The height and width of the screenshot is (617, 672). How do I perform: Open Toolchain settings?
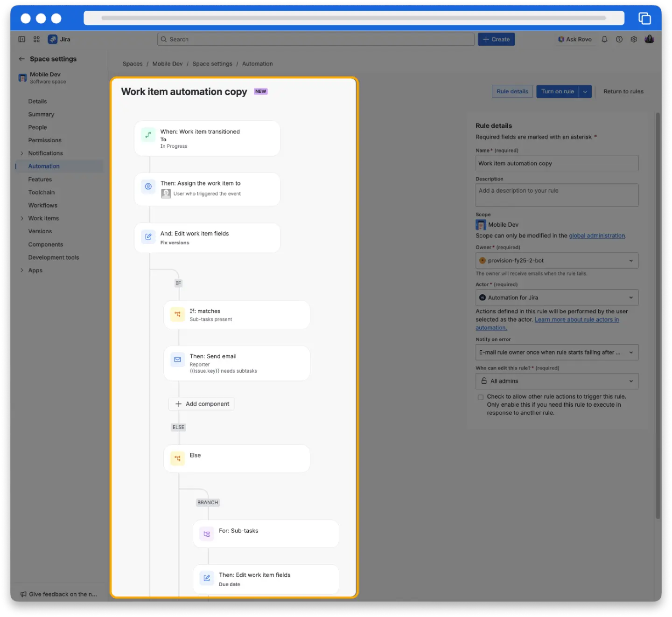[42, 193]
